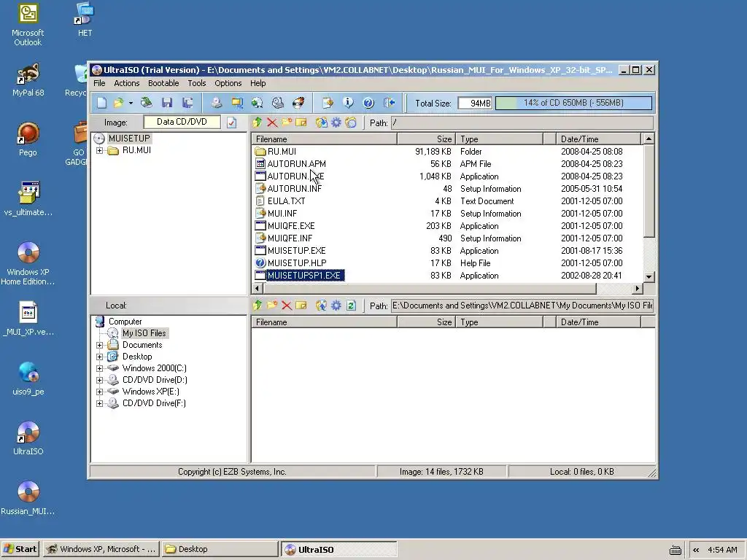747x560 pixels.
Task: Select My ISO Files in Local tree
Action: coord(144,333)
